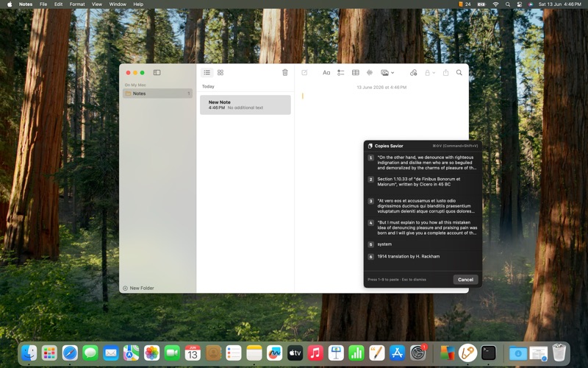The height and width of the screenshot is (368, 588).
Task: Open the File menu
Action: coord(43,4)
